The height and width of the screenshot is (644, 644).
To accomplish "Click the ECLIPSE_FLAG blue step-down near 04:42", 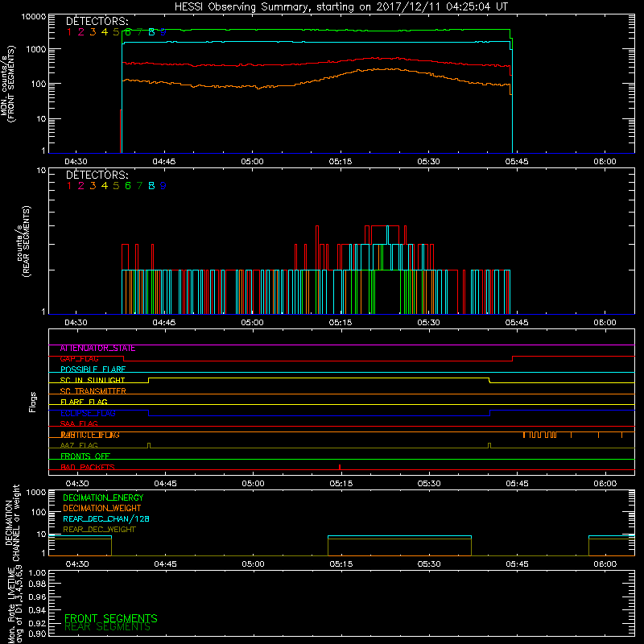I will (x=149, y=413).
